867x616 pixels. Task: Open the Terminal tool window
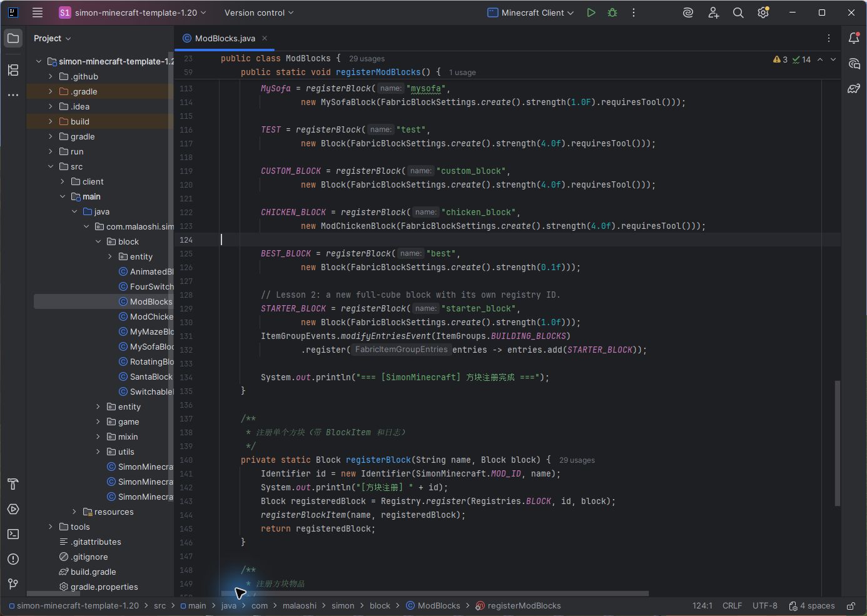pyautogui.click(x=13, y=534)
